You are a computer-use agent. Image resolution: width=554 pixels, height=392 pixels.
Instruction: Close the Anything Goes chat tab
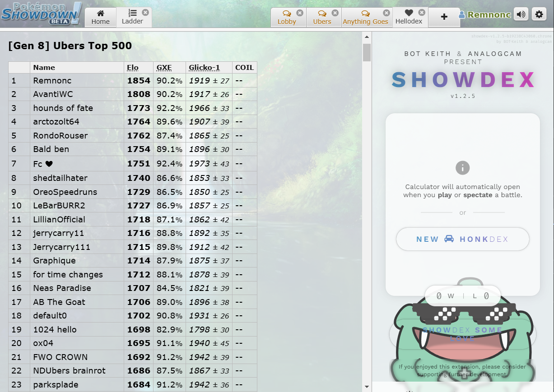click(386, 13)
